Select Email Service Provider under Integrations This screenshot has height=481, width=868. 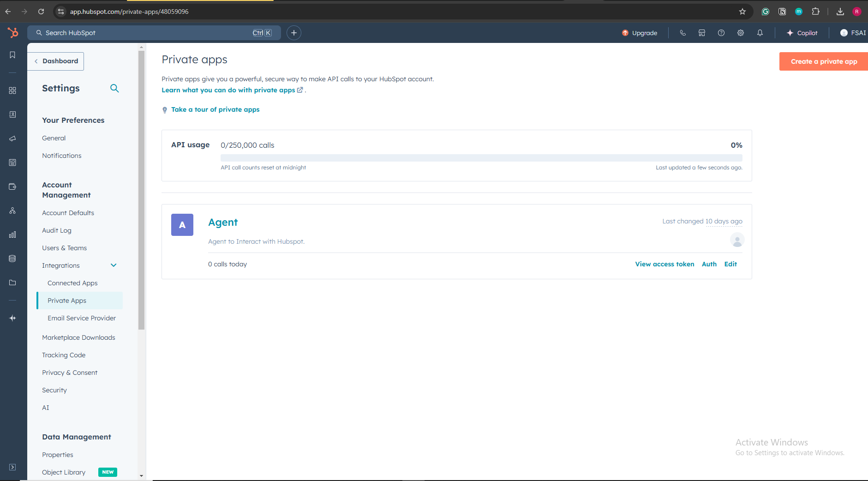click(x=82, y=318)
